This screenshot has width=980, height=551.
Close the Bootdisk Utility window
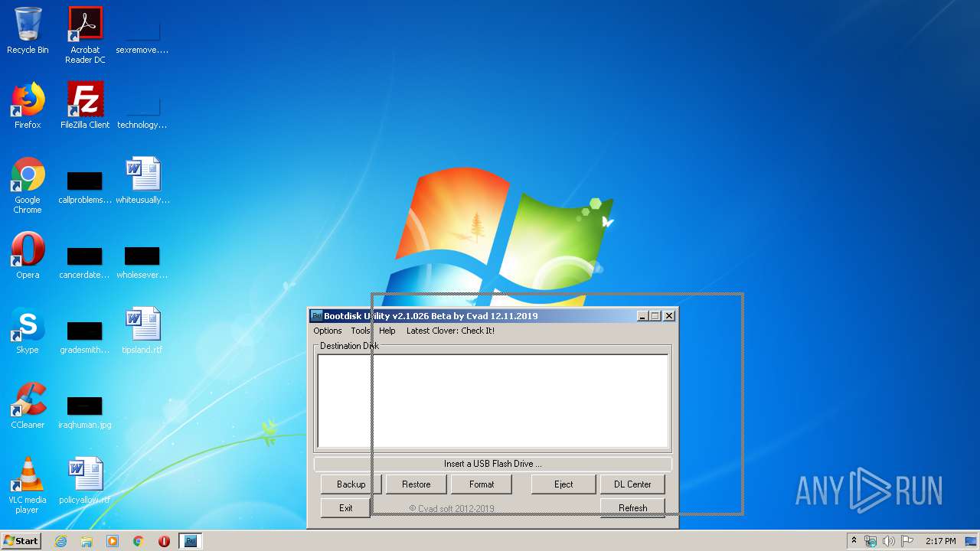[x=669, y=315]
